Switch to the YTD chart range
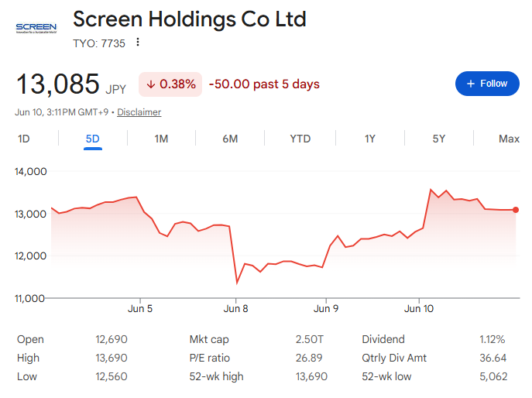532x398 pixels. pos(300,139)
